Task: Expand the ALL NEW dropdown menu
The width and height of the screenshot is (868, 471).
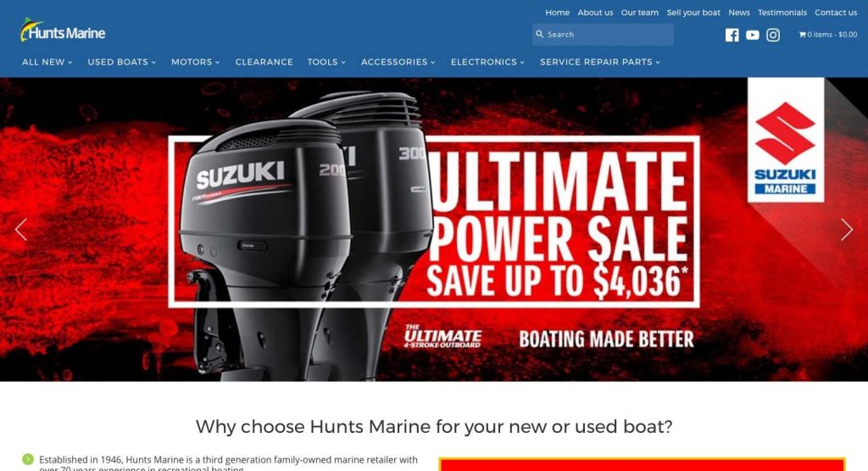Action: click(47, 62)
